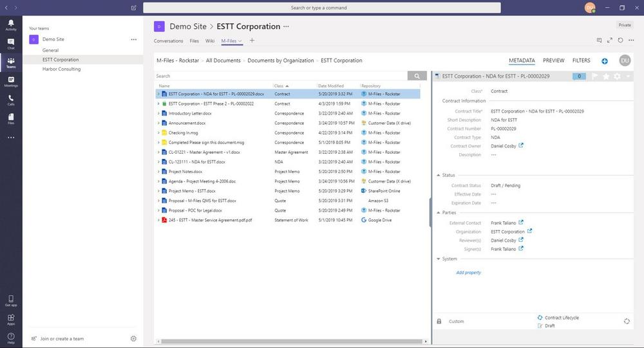Click the Teams search command box
644x348 pixels.
pyautogui.click(x=321, y=8)
